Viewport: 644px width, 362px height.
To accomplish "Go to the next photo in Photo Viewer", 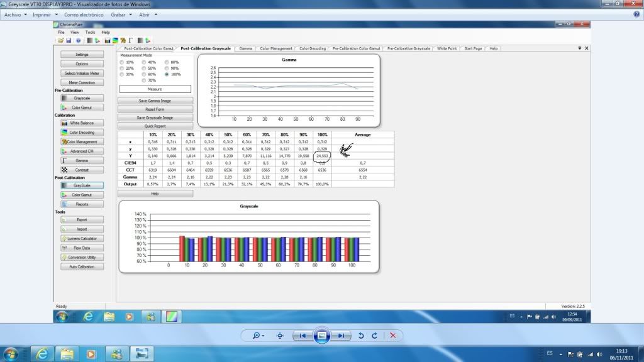I will (341, 336).
